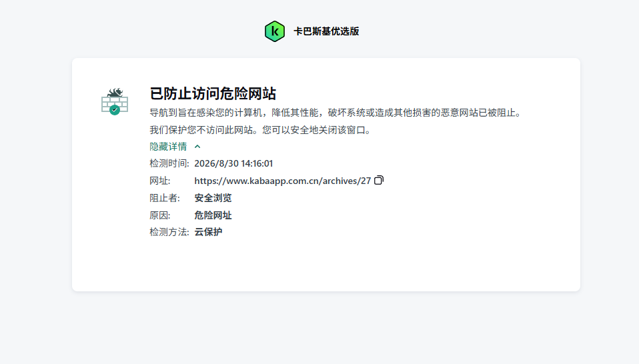Click the detection method value 云保护
Viewport: 639px width, 364px height.
pyautogui.click(x=208, y=232)
